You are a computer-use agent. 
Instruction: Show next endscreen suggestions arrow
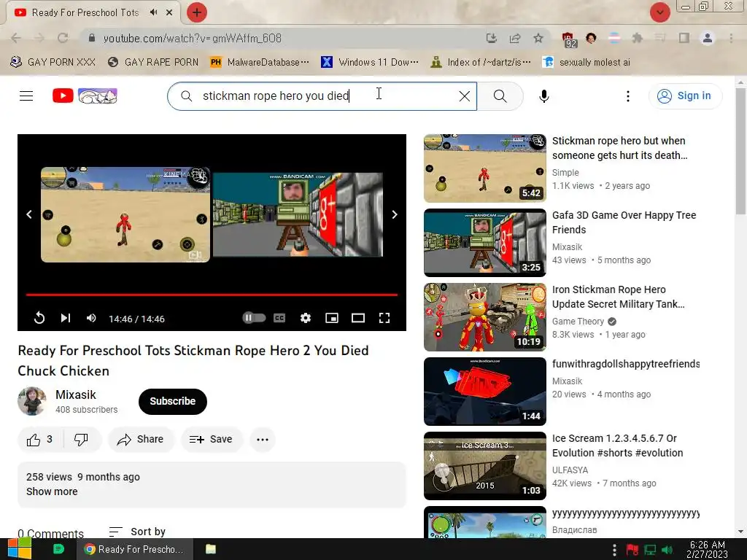[x=395, y=214]
